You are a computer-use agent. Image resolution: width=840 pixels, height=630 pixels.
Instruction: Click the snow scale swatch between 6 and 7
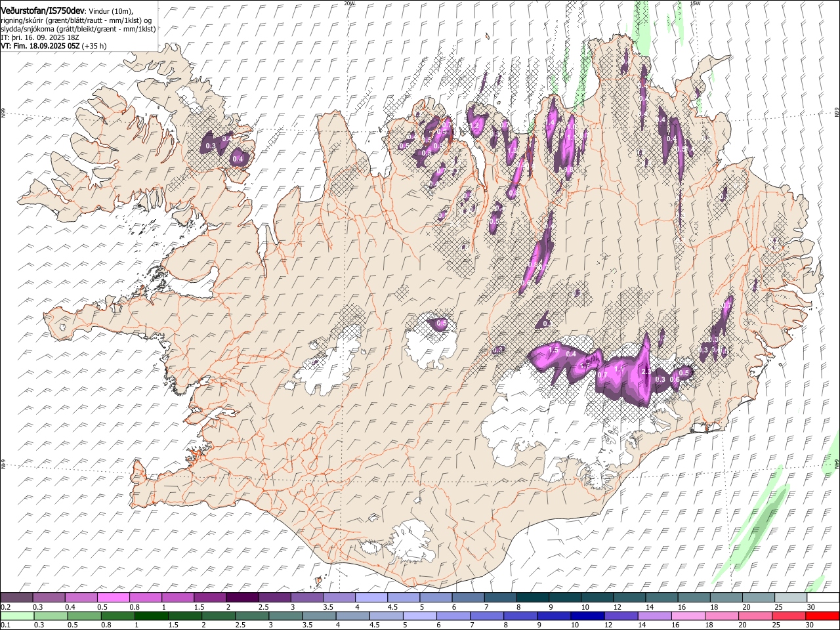coord(469,598)
